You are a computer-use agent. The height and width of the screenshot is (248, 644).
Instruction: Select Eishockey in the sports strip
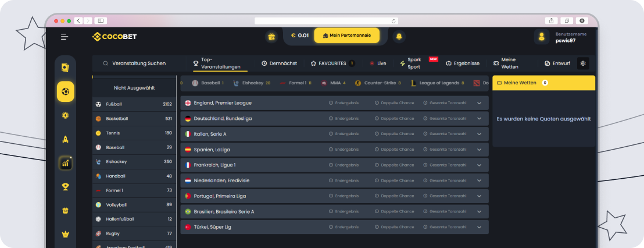(x=251, y=83)
